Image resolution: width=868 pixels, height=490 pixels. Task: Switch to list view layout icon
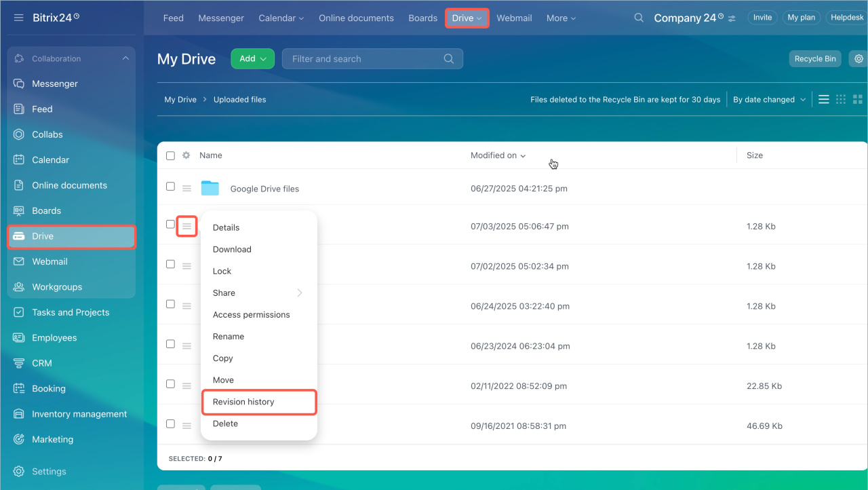pos(824,99)
